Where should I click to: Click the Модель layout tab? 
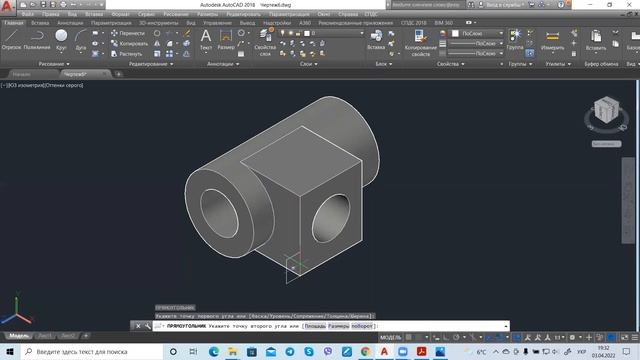tap(19, 336)
